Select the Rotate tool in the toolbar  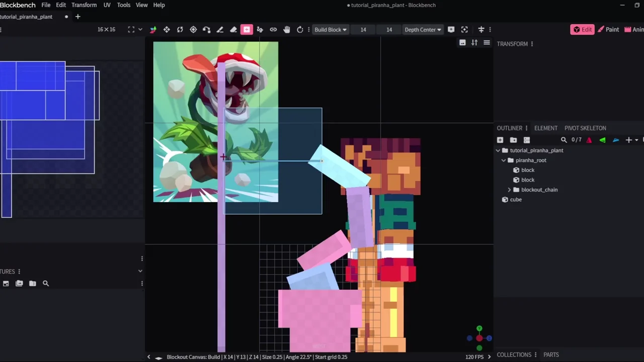click(x=180, y=30)
